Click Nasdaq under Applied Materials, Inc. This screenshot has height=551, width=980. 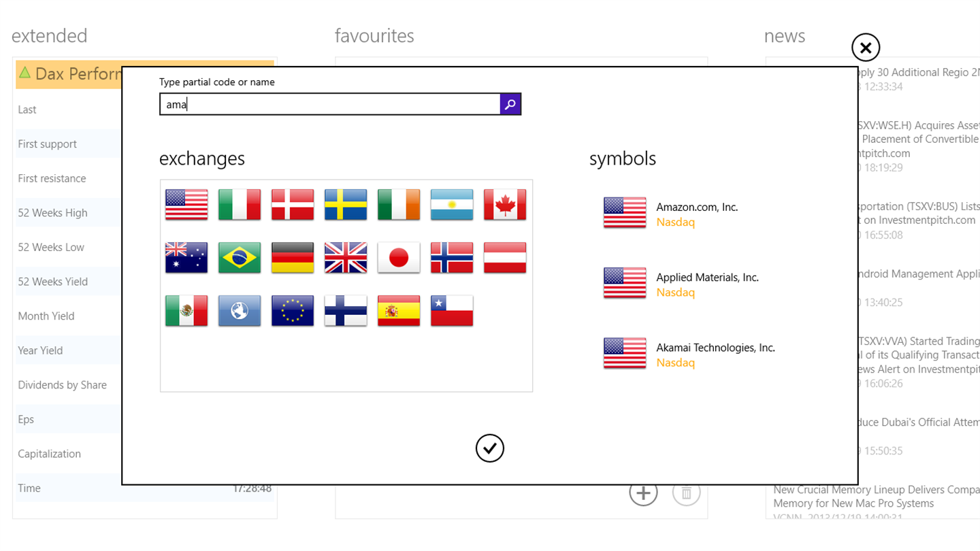(675, 293)
